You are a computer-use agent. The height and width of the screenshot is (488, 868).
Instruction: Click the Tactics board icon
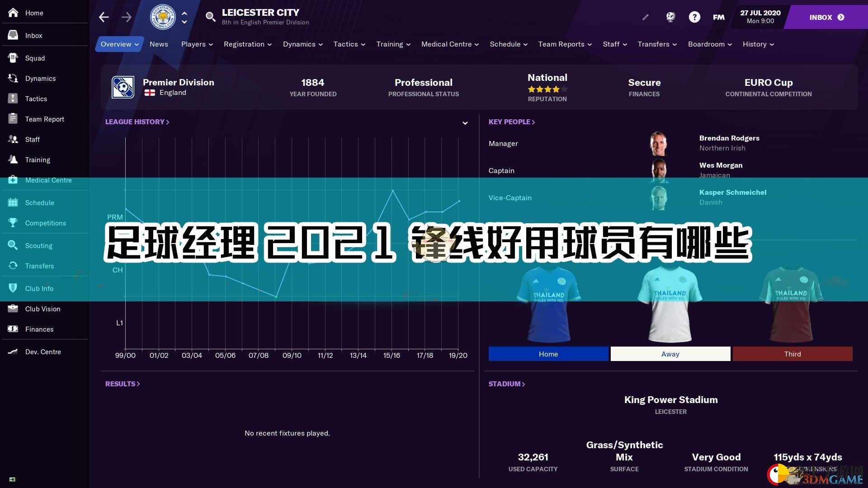[x=13, y=99]
